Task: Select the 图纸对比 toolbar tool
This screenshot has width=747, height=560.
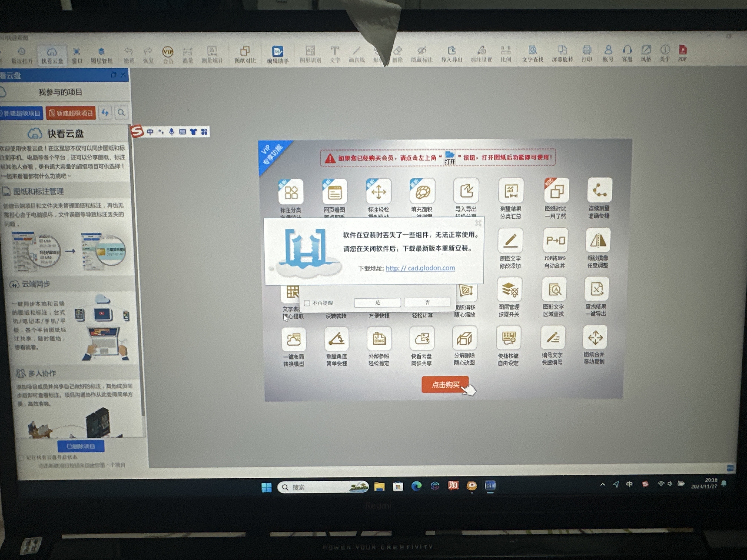Action: click(x=245, y=54)
